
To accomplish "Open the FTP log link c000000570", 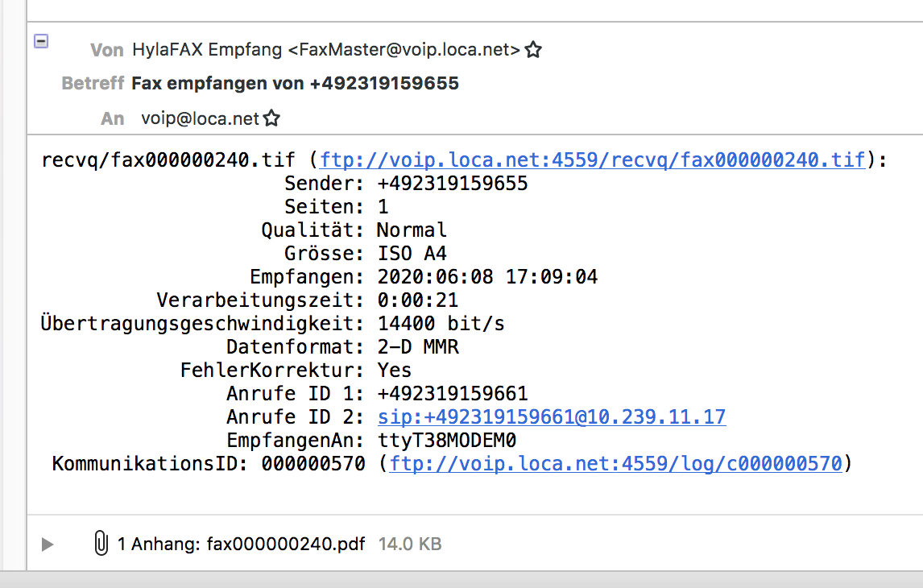I will [x=616, y=464].
